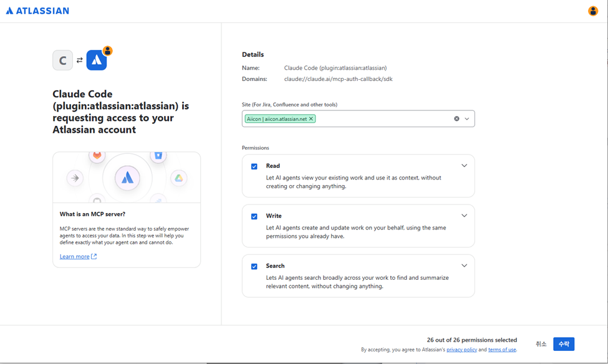This screenshot has width=608, height=364.
Task: Click the blue Atlassian app icon
Action: (97, 60)
